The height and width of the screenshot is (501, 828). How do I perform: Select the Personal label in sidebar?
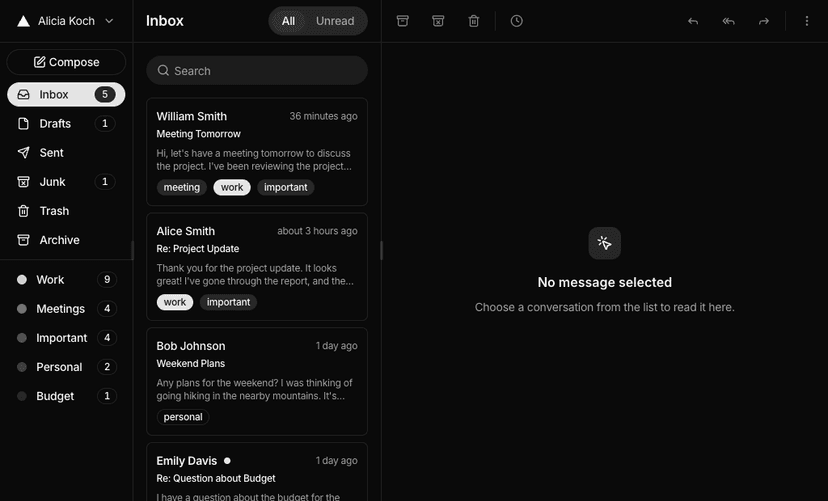point(66,367)
